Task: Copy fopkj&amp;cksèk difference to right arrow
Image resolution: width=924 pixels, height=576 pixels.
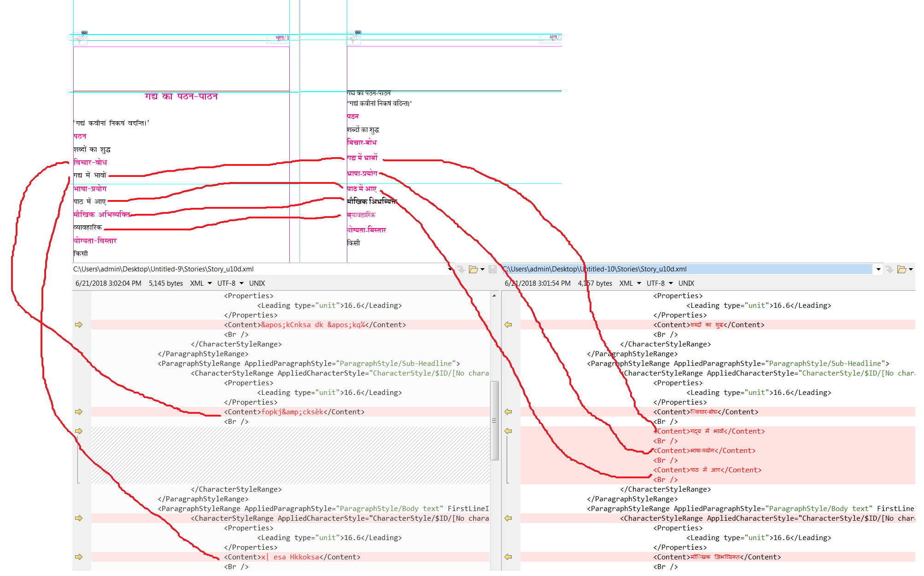Action: point(79,412)
